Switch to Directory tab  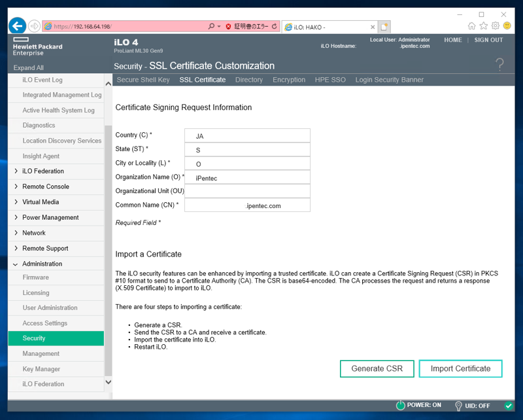click(x=249, y=80)
